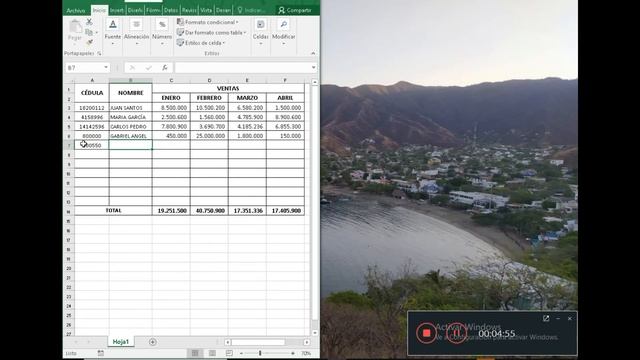Switch to the Revisar tab
This screenshot has height=360, width=640.
point(189,10)
